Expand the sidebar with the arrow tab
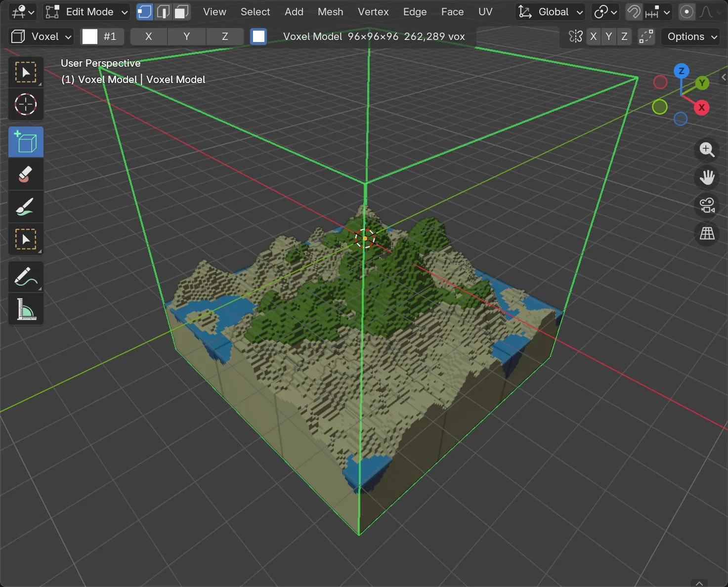Viewport: 728px width, 587px height. tap(724, 77)
